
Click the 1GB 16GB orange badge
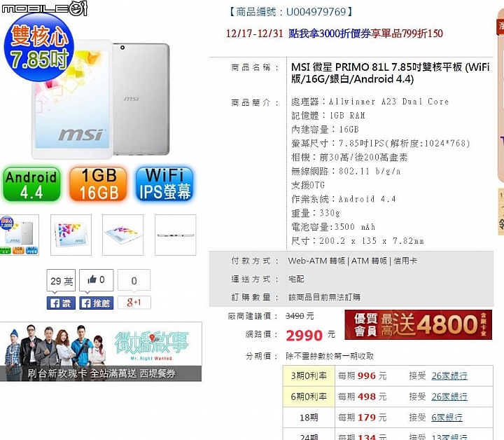coord(98,184)
